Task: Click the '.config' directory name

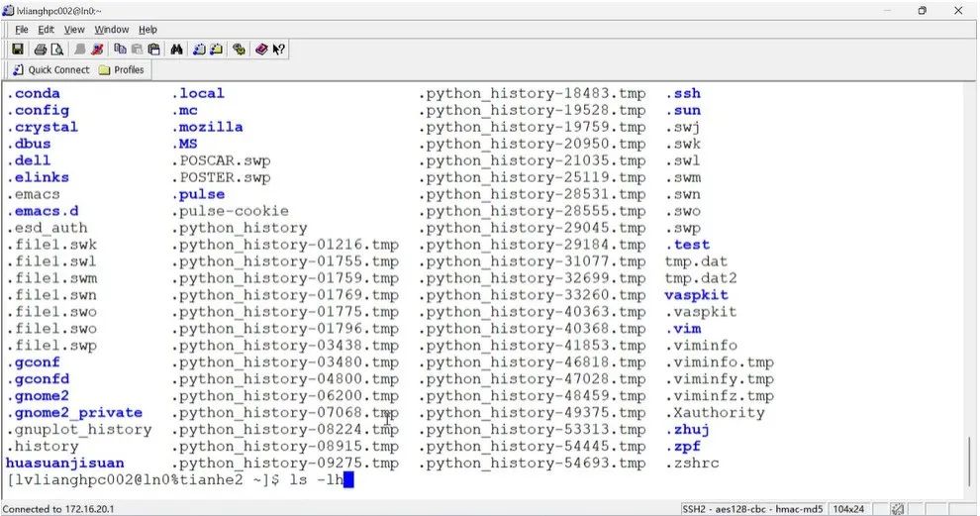Action: [x=39, y=110]
